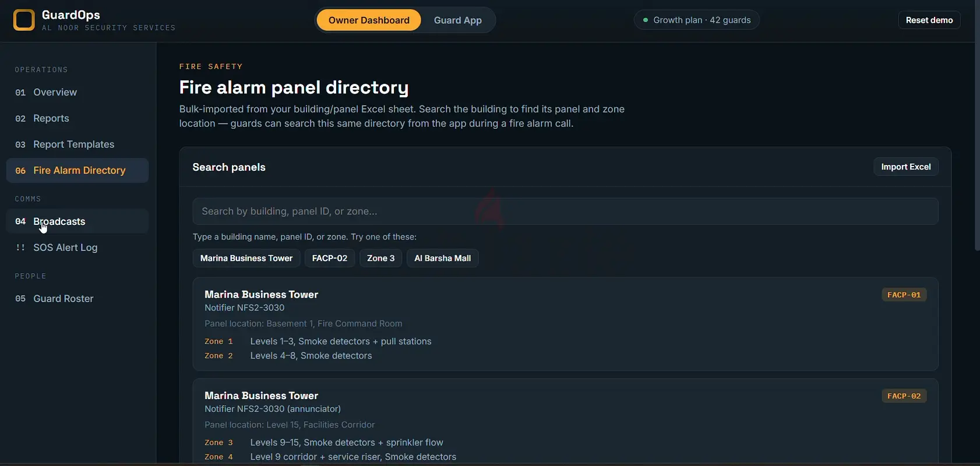980x466 pixels.
Task: Choose the Zone 3 suggestion chip
Action: [380, 258]
